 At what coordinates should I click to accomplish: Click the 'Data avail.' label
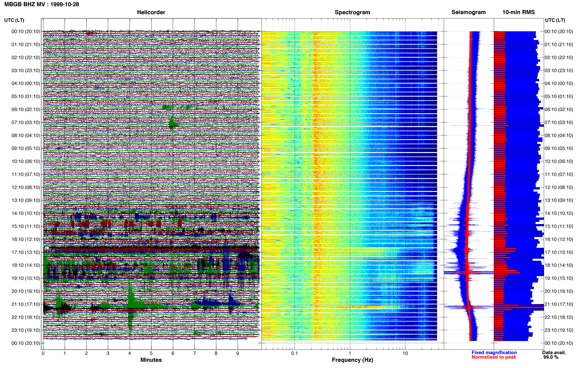(554, 352)
